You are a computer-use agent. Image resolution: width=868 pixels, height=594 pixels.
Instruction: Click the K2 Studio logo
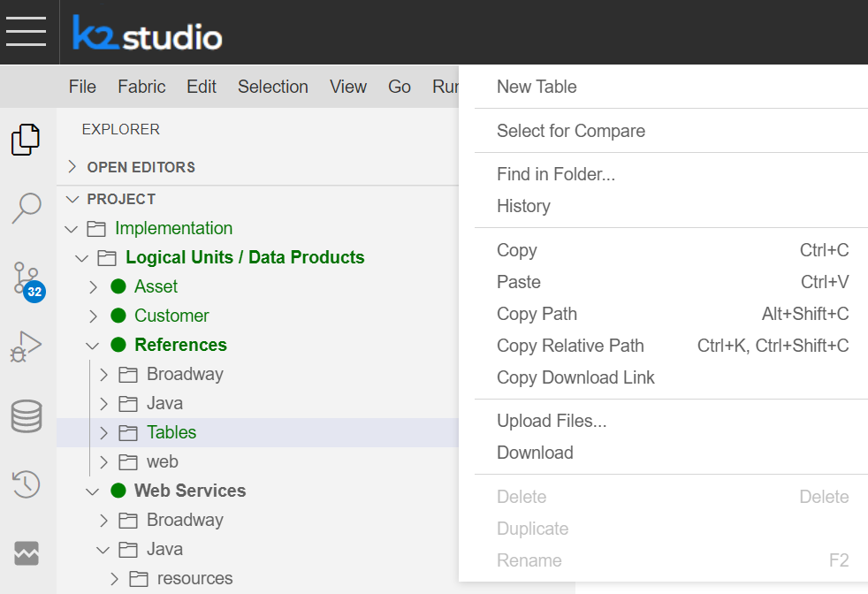point(147,34)
